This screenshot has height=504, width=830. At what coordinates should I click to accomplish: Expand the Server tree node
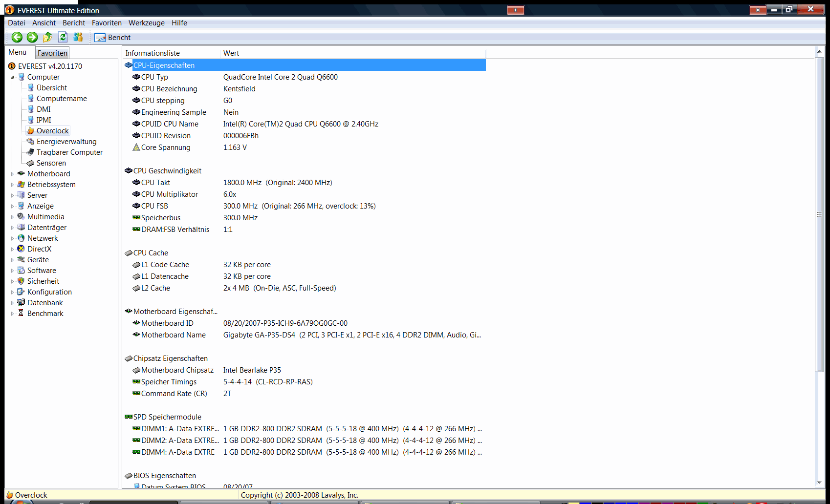click(x=12, y=195)
